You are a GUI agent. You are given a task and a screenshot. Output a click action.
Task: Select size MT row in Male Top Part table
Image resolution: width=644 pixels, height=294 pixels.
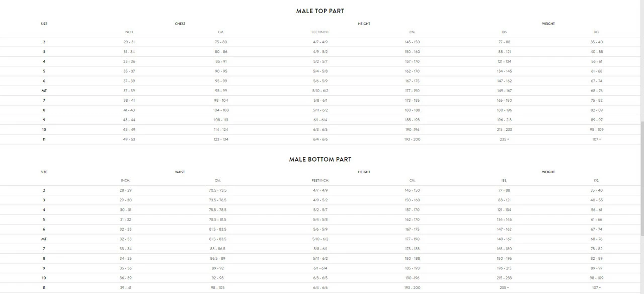pos(44,91)
